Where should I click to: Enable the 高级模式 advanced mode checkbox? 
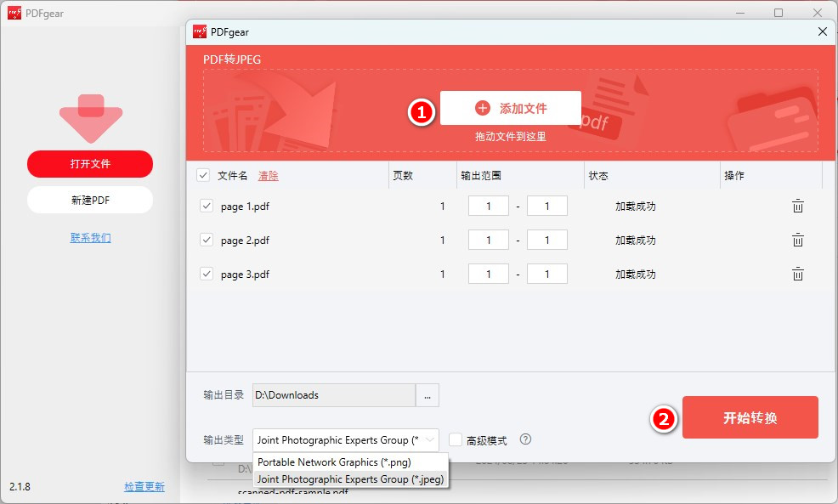coord(456,439)
